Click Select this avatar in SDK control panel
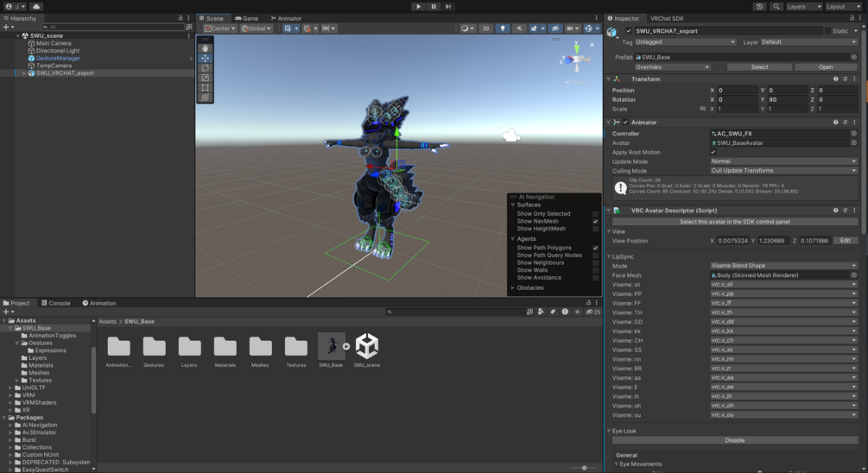This screenshot has width=868, height=473. coord(735,222)
